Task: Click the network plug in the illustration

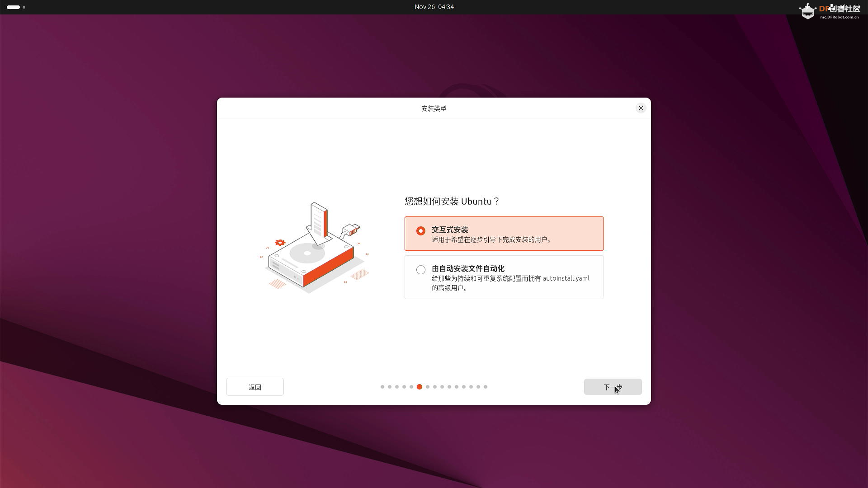Action: pyautogui.click(x=352, y=230)
